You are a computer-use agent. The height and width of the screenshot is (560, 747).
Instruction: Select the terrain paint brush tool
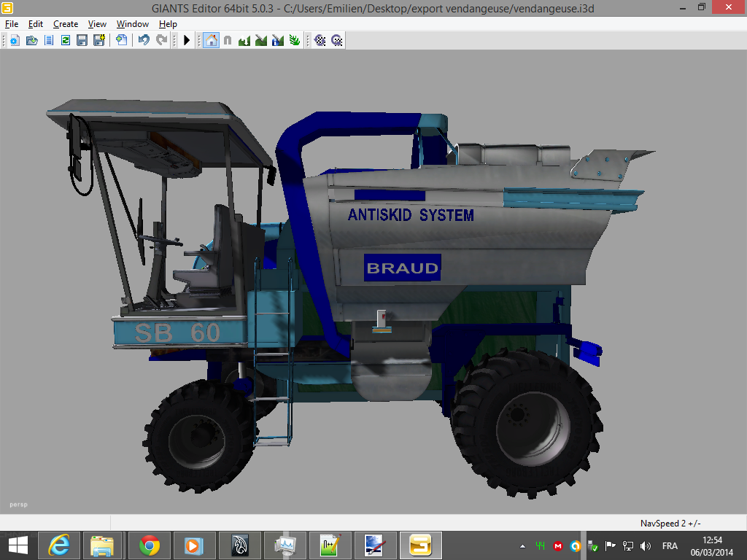click(x=261, y=41)
